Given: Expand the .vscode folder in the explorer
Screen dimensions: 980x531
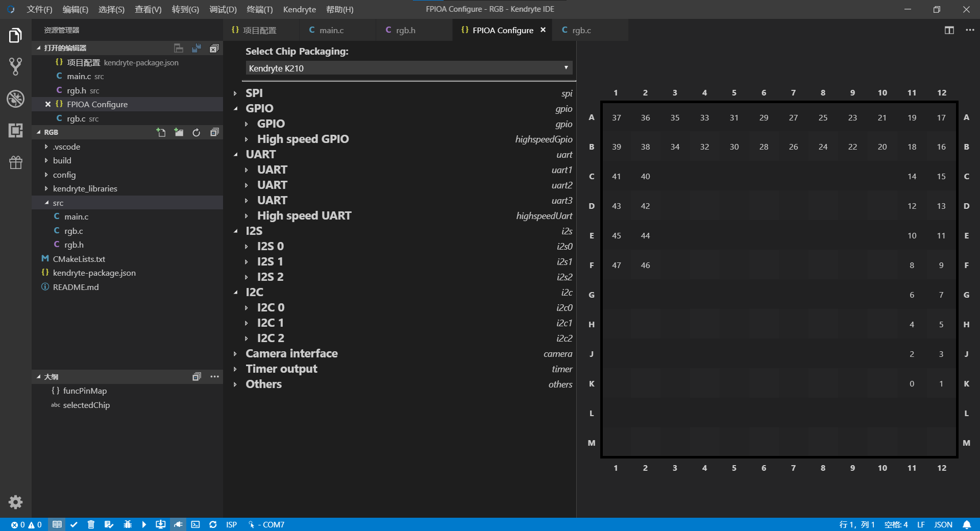Looking at the screenshot, I should click(128, 147).
